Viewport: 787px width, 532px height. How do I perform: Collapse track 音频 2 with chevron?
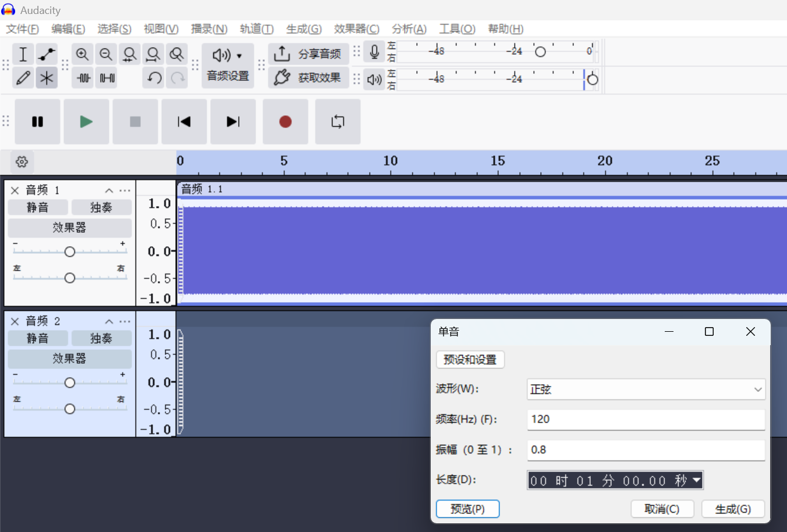[109, 321]
